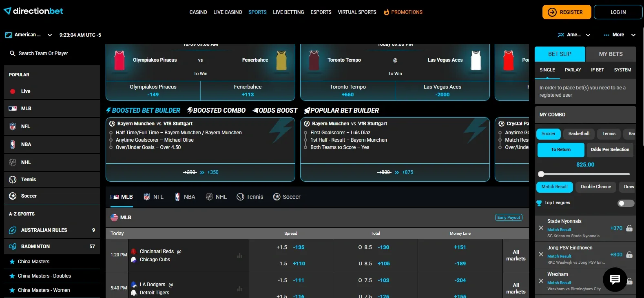
Task: Select Match Result market filter
Action: click(x=555, y=187)
